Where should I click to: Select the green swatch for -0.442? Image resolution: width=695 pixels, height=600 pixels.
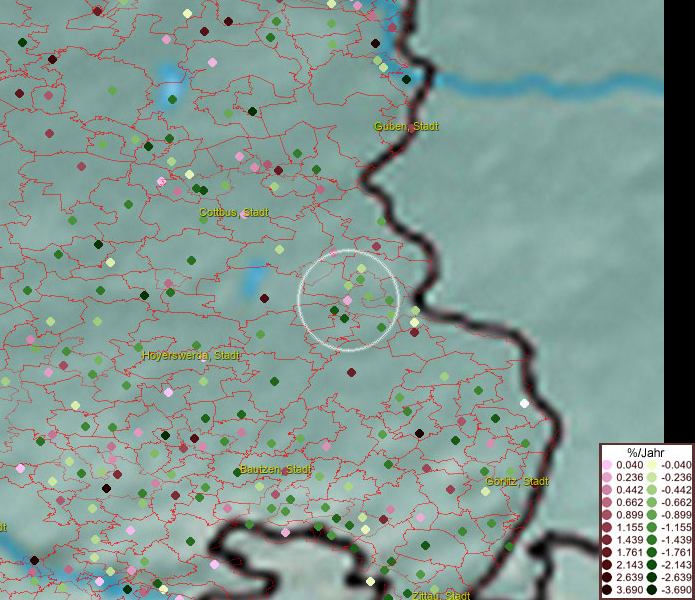pos(652,490)
